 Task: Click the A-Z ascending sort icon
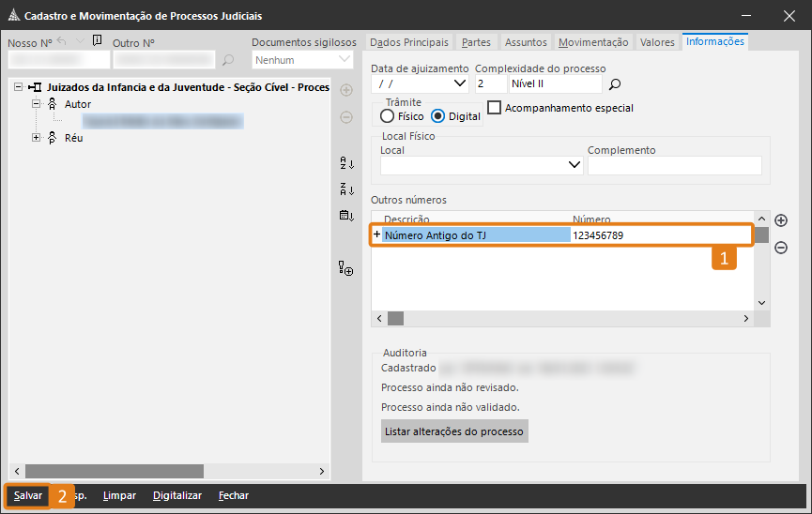346,163
